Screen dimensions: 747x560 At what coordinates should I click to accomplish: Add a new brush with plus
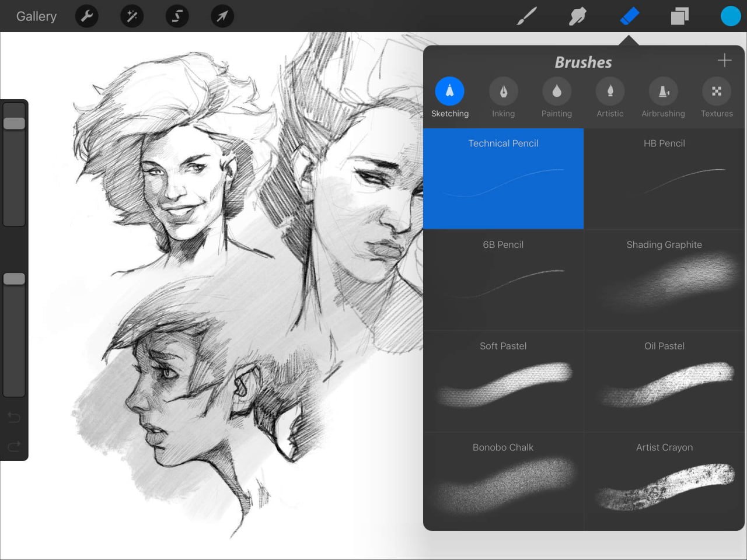(x=724, y=60)
